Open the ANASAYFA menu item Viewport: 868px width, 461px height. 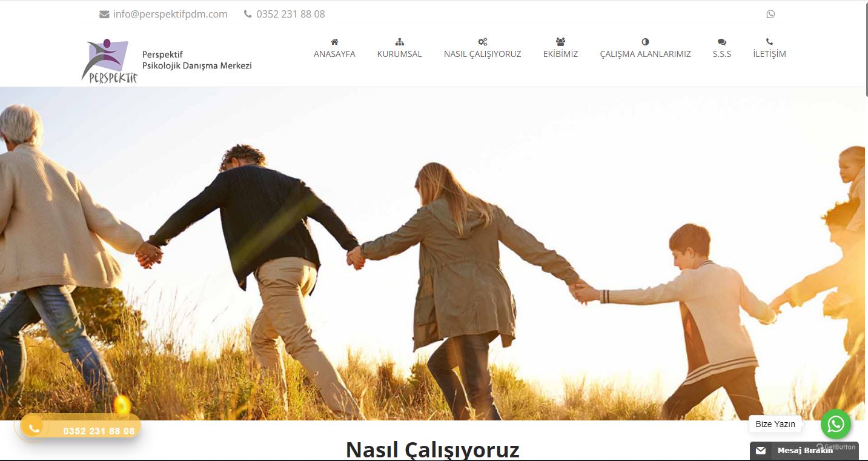point(334,54)
